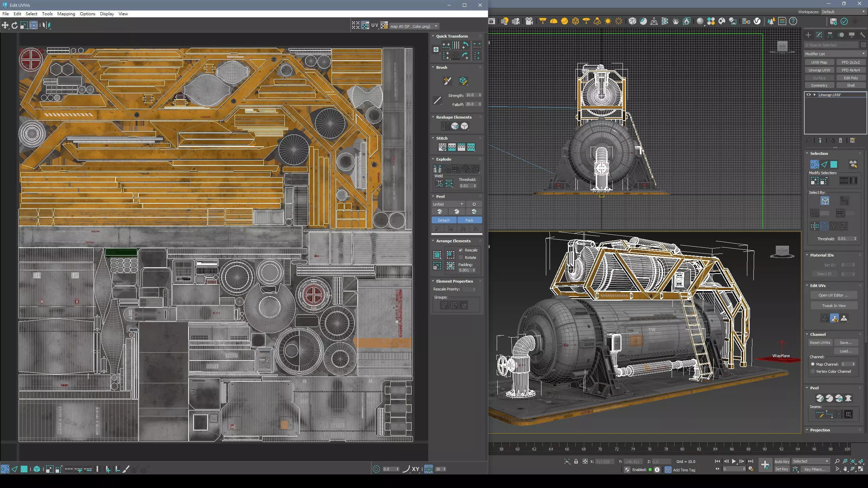The height and width of the screenshot is (488, 868).
Task: Click the Unwrap UVW modifier button
Action: 819,70
